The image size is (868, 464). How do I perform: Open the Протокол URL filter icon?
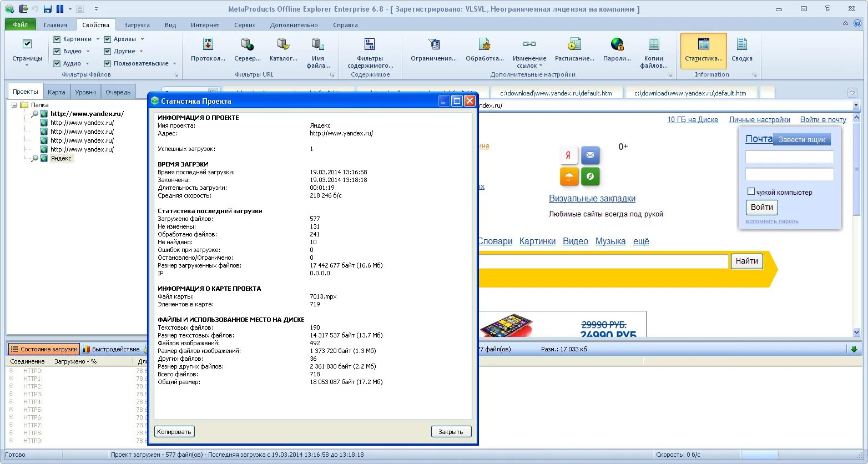pyautogui.click(x=208, y=44)
